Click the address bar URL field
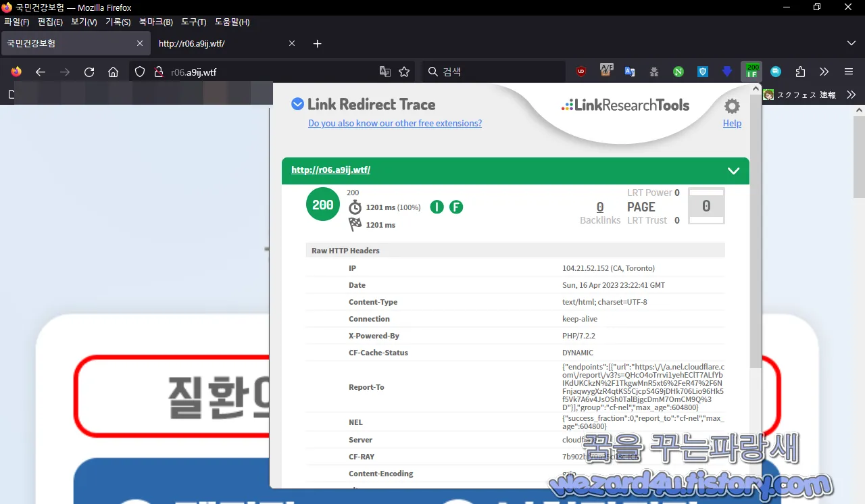The height and width of the screenshot is (504, 865). tap(270, 72)
